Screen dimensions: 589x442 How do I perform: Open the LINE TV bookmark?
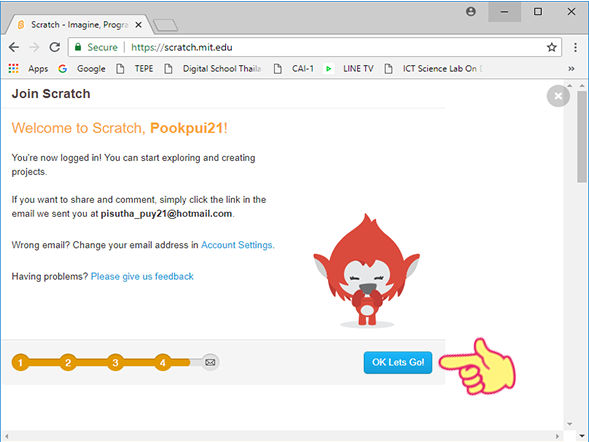[349, 69]
